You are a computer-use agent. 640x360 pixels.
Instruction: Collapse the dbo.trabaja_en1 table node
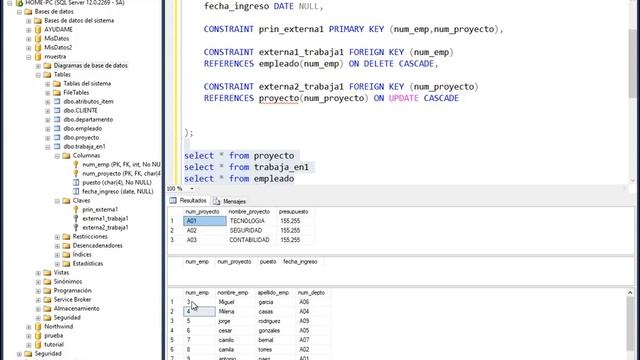[47, 147]
